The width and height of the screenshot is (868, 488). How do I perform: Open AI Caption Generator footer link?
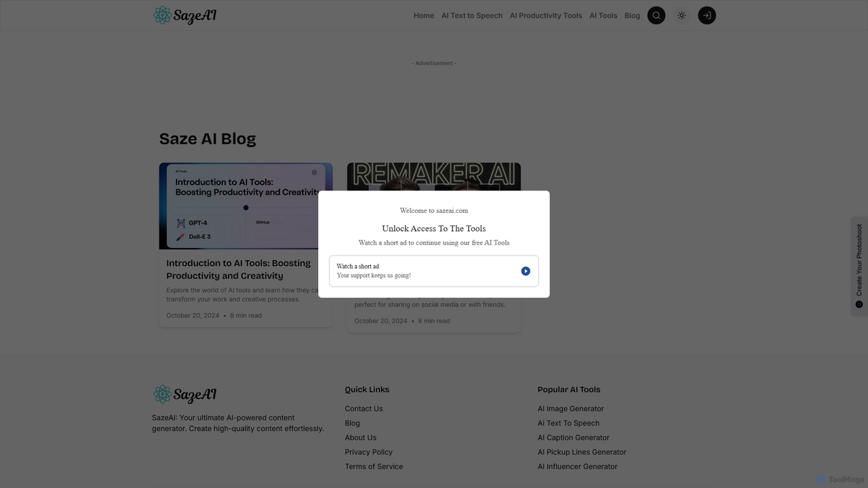[x=573, y=438]
